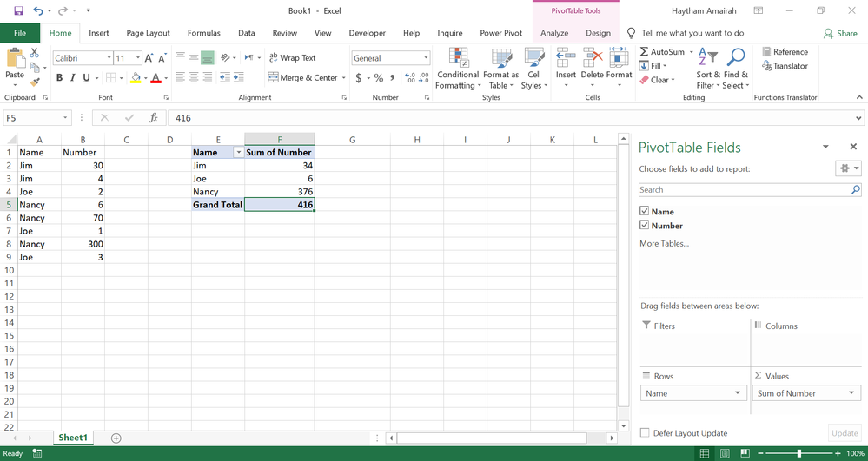Apply percent style format

click(379, 78)
